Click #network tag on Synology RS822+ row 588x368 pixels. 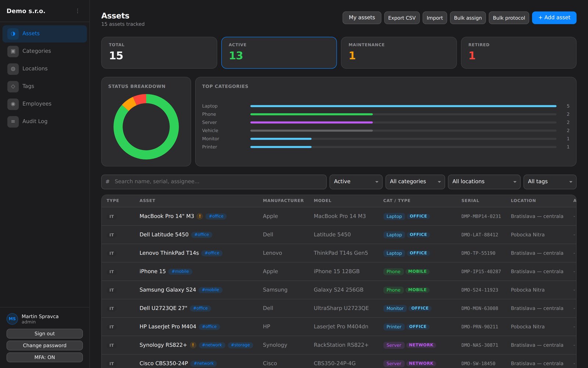[212, 345]
